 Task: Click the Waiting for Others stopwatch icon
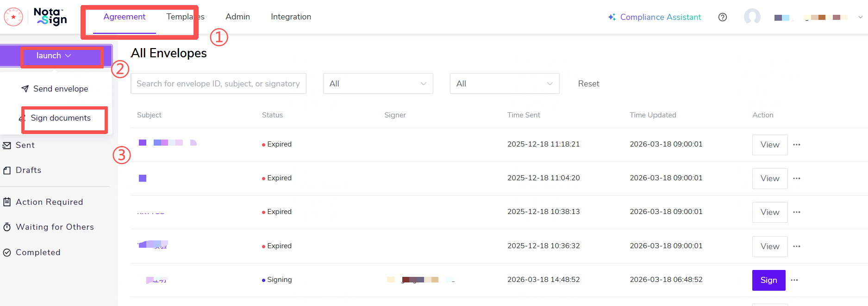coord(7,227)
